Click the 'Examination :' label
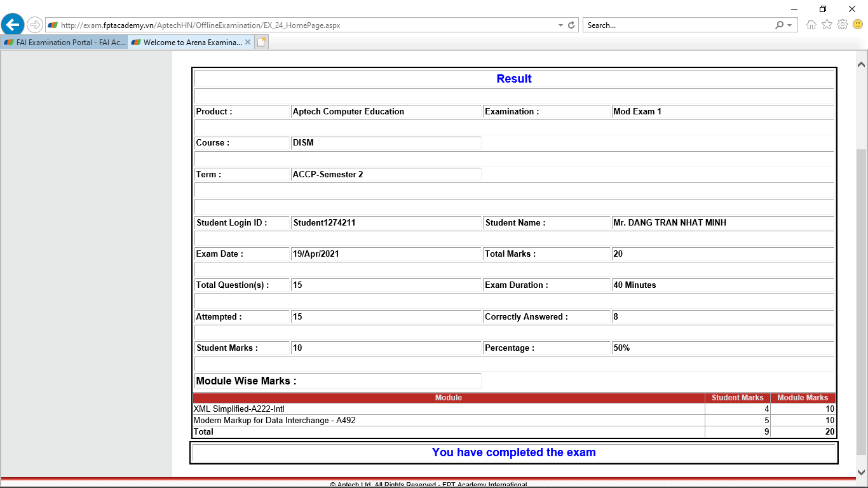The image size is (868, 488). (x=512, y=111)
